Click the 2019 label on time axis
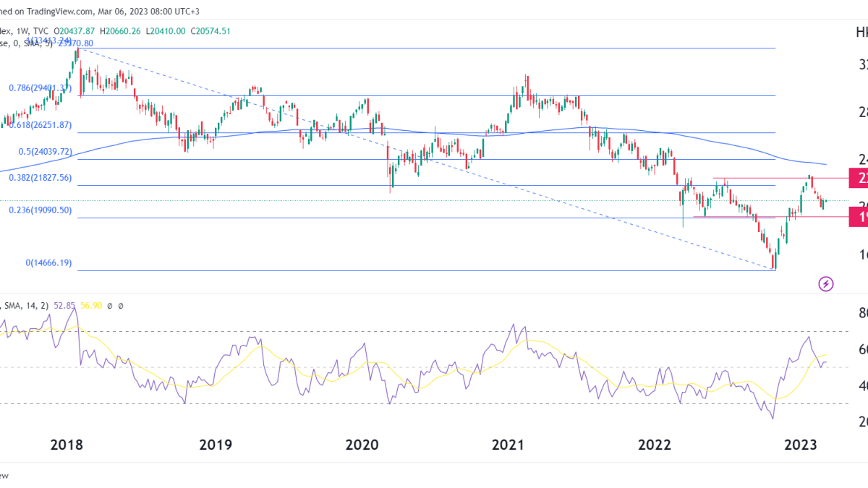This screenshot has width=868, height=488. (x=214, y=444)
